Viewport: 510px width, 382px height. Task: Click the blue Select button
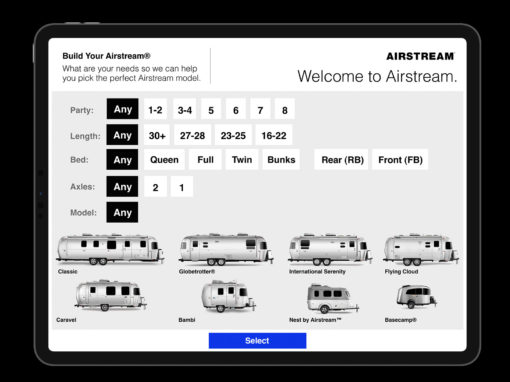(257, 341)
